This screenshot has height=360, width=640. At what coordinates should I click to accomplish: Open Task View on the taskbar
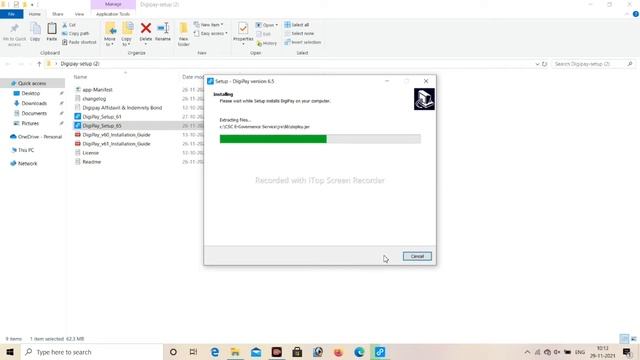coord(193,352)
